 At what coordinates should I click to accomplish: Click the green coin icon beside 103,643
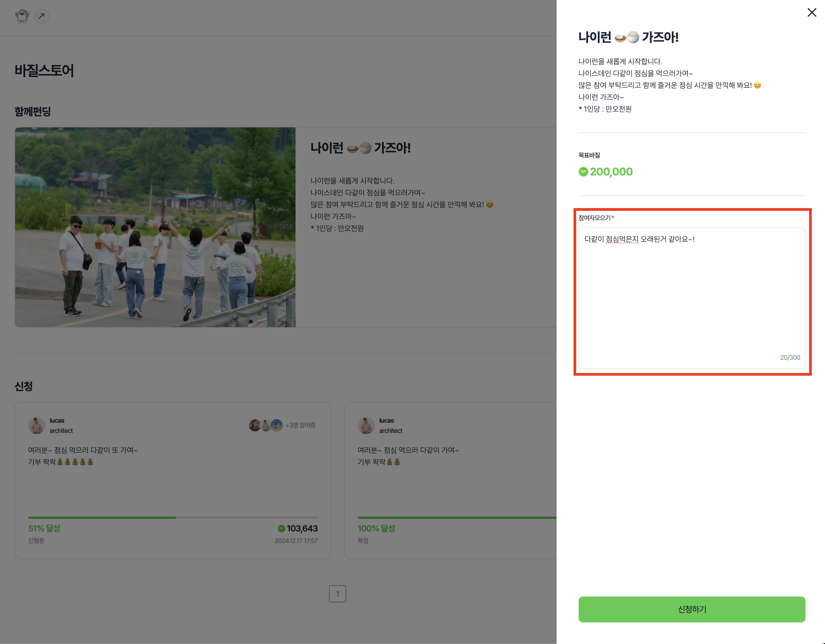pos(281,528)
